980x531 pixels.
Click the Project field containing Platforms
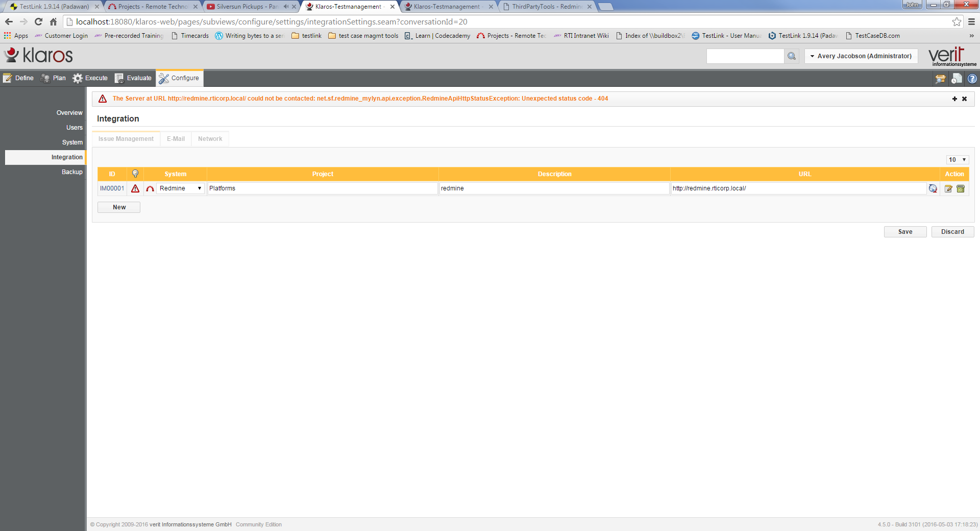tap(322, 188)
